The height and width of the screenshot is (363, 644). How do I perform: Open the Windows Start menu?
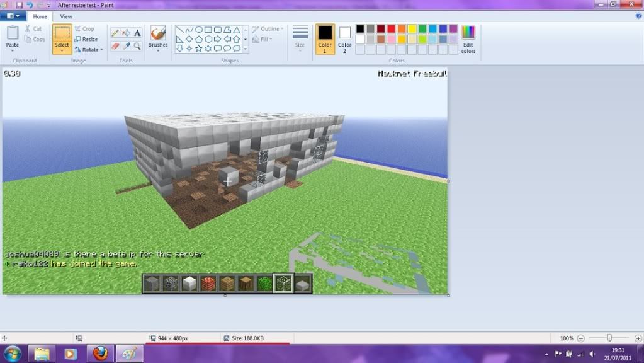tap(13, 354)
